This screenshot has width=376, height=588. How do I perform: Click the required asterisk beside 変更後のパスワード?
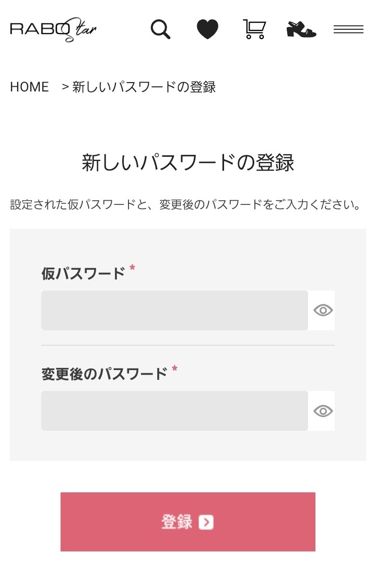pyautogui.click(x=174, y=370)
